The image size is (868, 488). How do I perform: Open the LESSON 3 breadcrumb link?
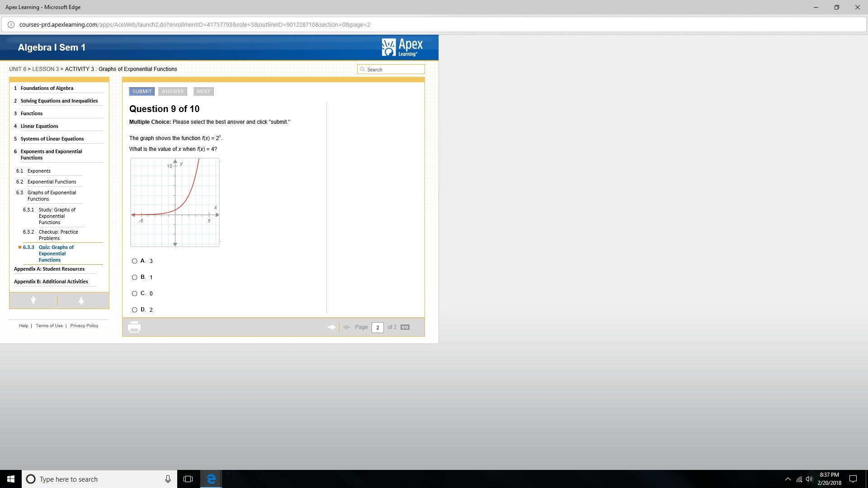click(45, 69)
